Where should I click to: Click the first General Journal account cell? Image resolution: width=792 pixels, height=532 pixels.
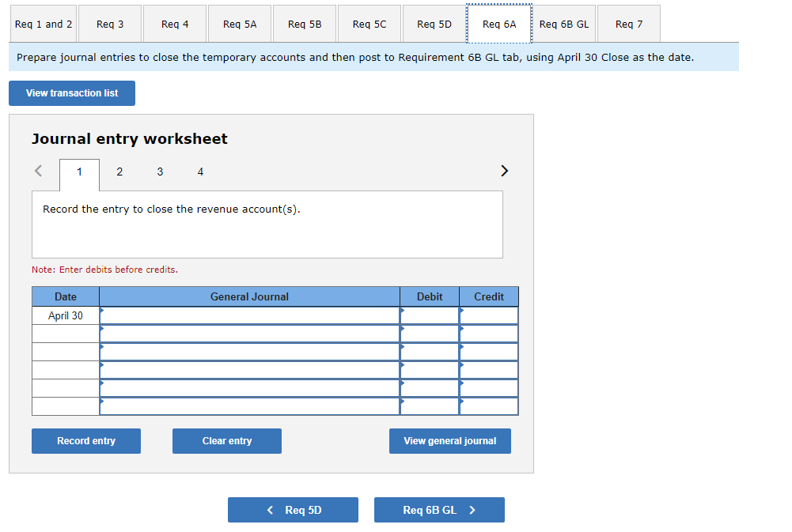[249, 315]
